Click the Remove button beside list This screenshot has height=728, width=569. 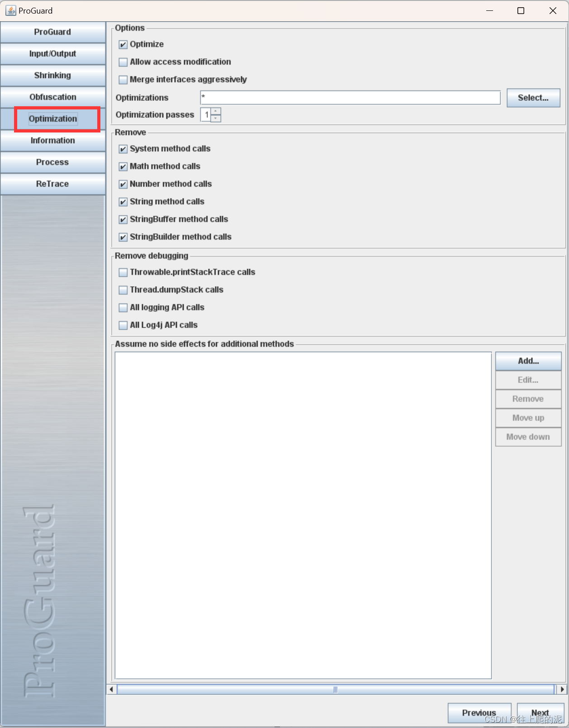[528, 399]
